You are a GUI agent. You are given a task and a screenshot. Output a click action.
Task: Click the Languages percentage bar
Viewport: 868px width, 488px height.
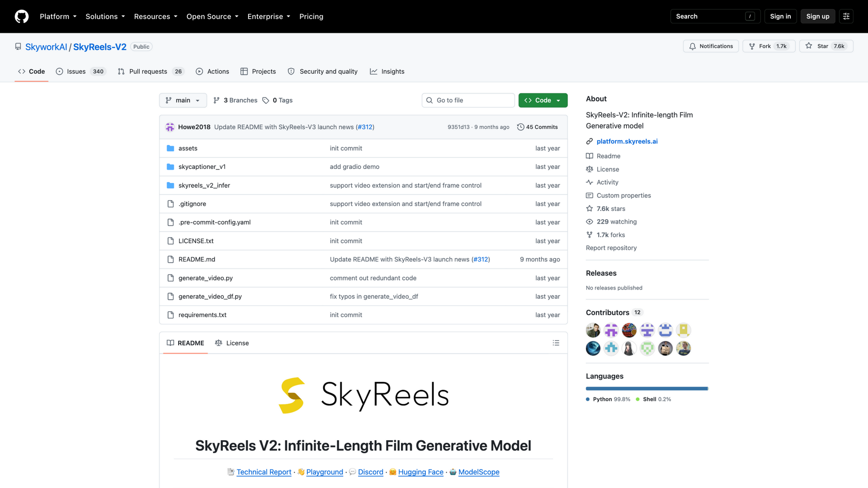(x=647, y=389)
